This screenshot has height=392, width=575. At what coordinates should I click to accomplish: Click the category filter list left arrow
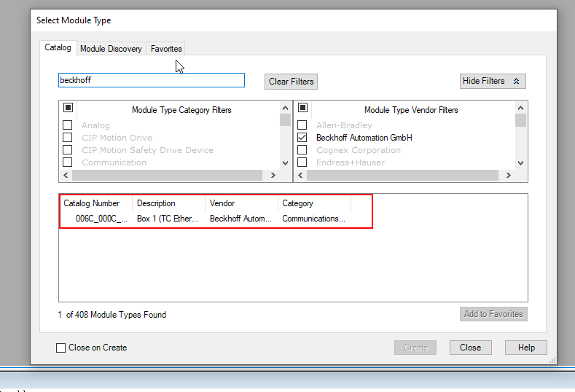point(66,176)
